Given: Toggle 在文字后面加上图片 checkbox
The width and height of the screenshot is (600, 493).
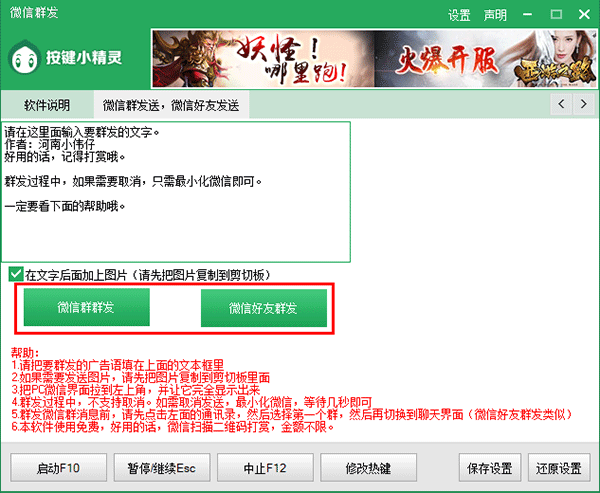Looking at the screenshot, I should 16,274.
